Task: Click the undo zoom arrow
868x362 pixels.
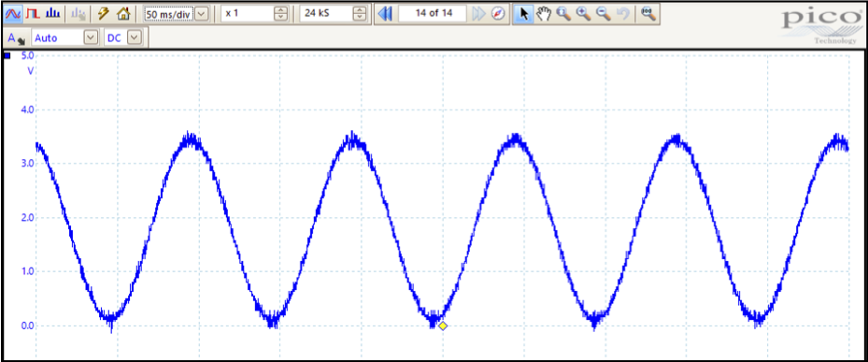Action: tap(623, 13)
